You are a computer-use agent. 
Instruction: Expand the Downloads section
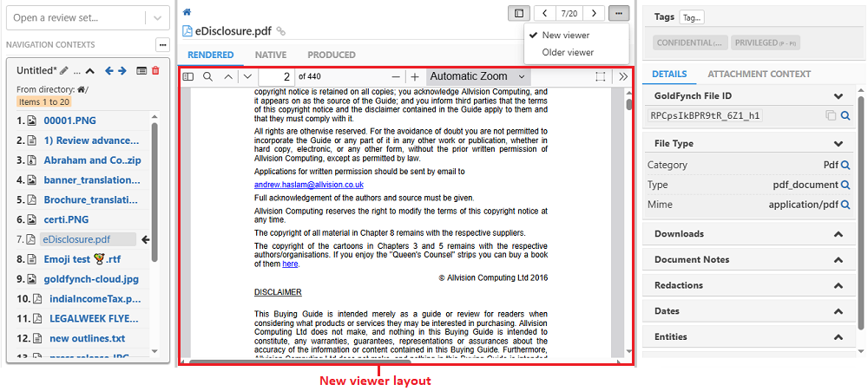tap(838, 234)
